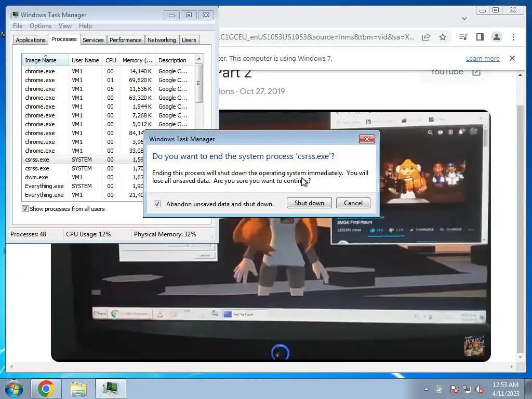Show hidden system tray icons

coord(426,389)
